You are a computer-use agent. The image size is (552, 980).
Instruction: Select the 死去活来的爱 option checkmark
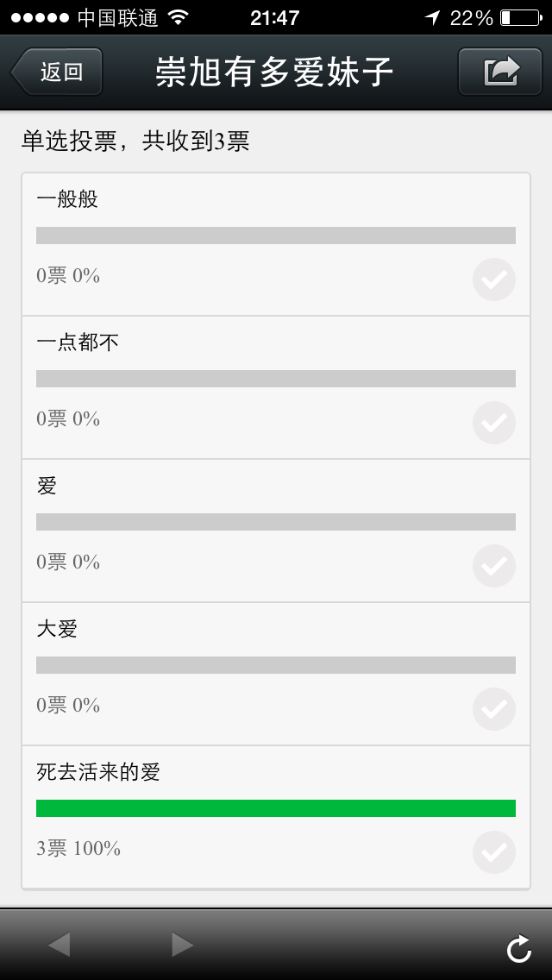(x=494, y=852)
